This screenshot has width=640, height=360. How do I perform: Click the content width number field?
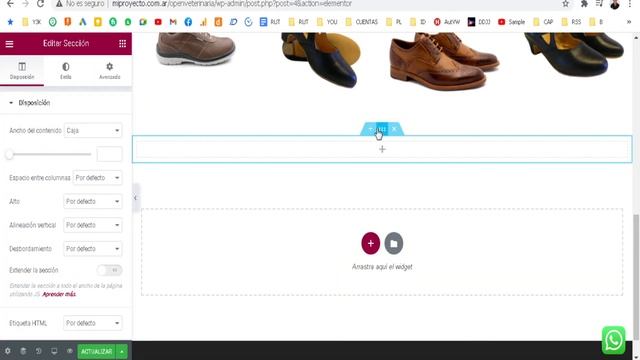pyautogui.click(x=109, y=154)
